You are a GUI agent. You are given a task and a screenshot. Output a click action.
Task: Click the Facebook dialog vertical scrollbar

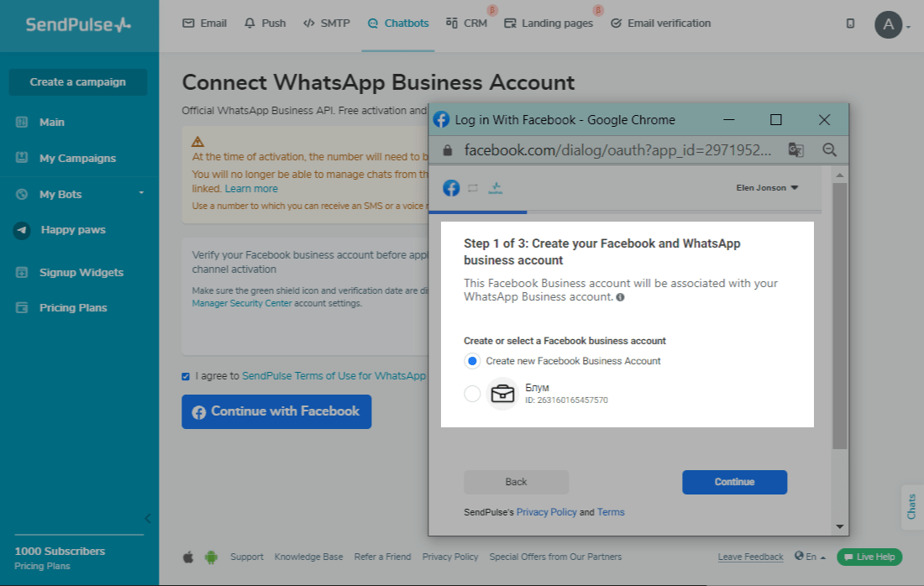tap(840, 316)
